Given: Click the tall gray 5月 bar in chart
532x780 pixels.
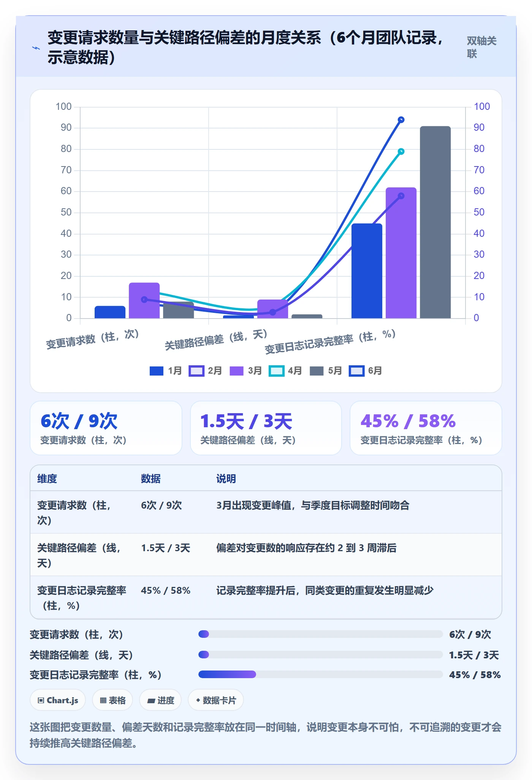Looking at the screenshot, I should point(435,222).
